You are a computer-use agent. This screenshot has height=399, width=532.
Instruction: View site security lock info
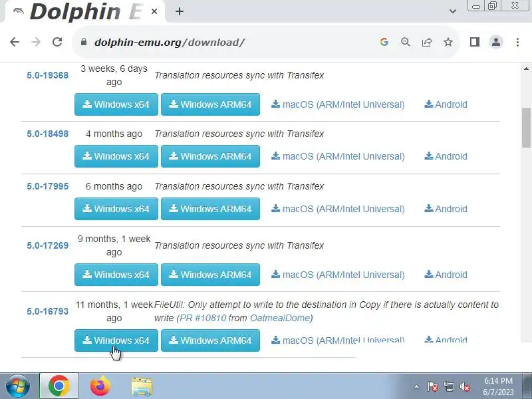[x=84, y=42]
